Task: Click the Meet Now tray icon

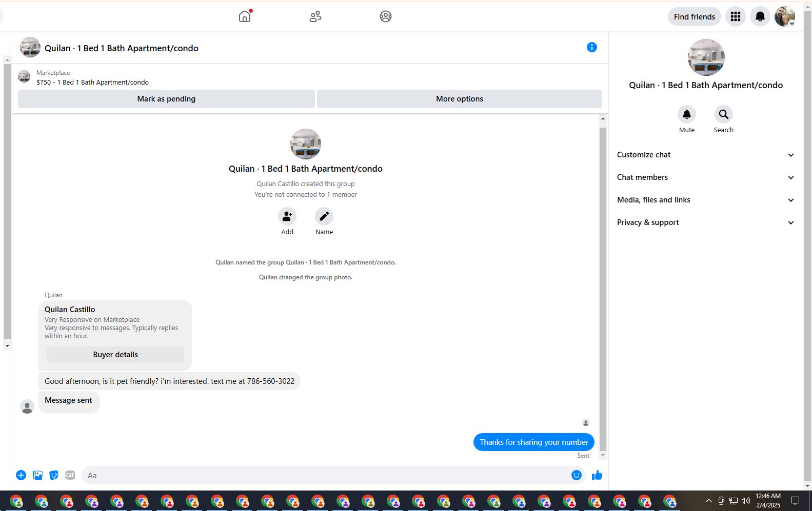Action: point(721,501)
